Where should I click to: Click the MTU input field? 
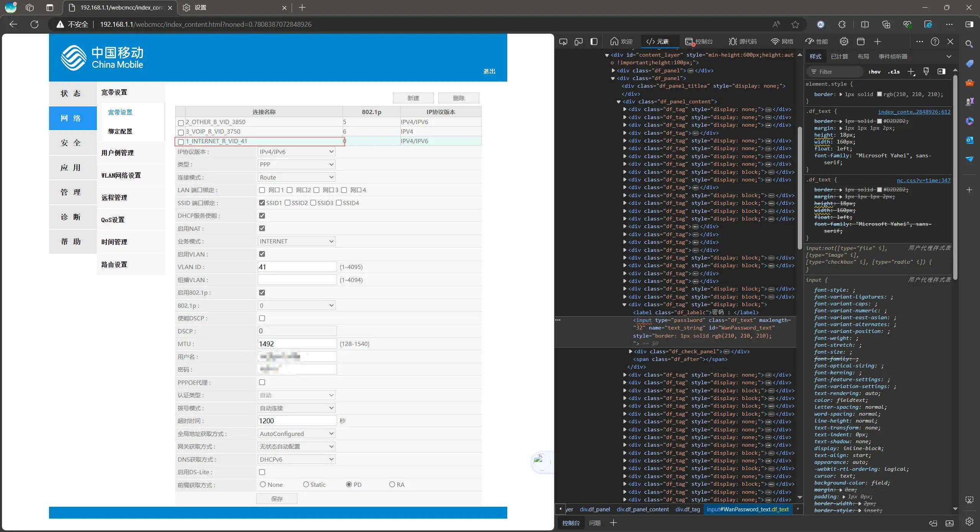tap(297, 344)
